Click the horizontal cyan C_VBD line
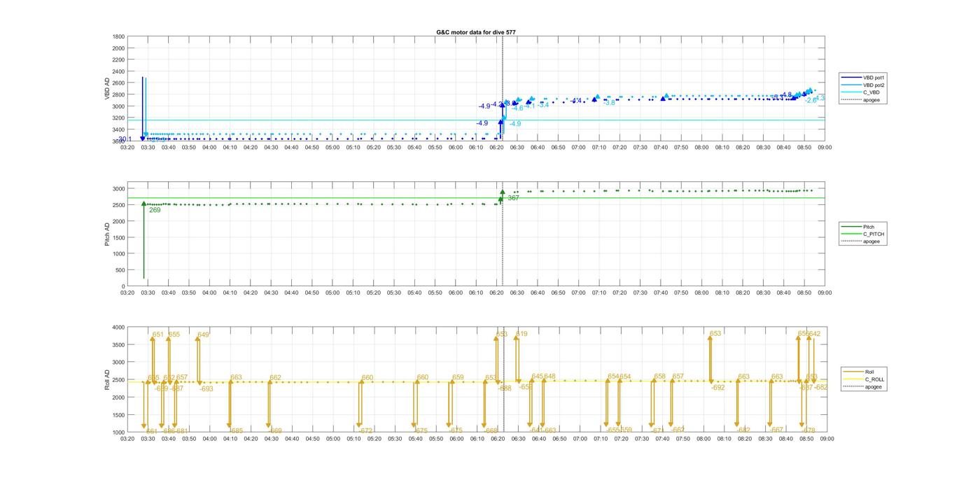This screenshot has height=485, width=980. (476, 120)
